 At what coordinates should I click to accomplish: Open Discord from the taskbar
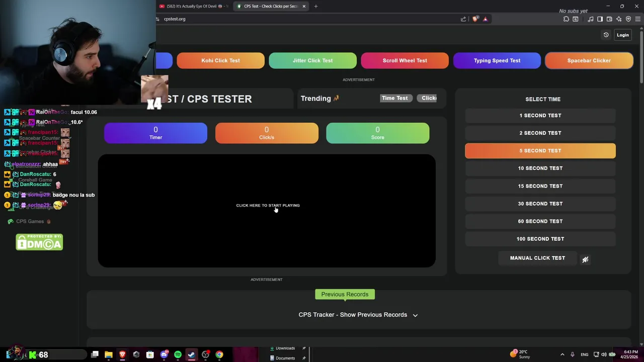164,355
